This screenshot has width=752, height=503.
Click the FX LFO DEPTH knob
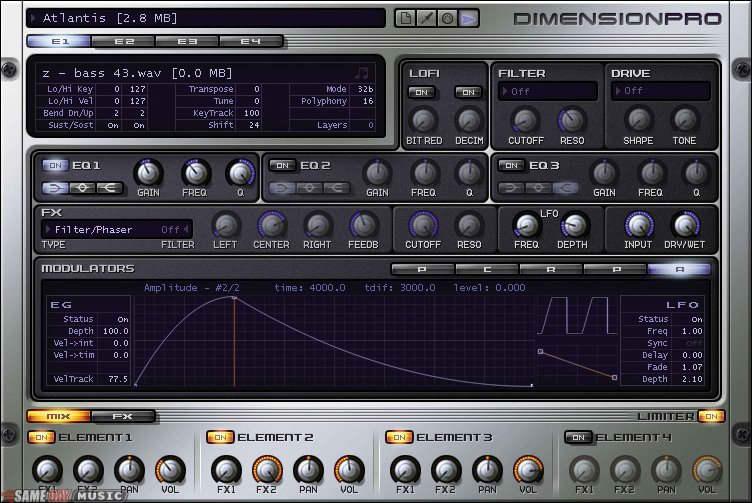[573, 225]
